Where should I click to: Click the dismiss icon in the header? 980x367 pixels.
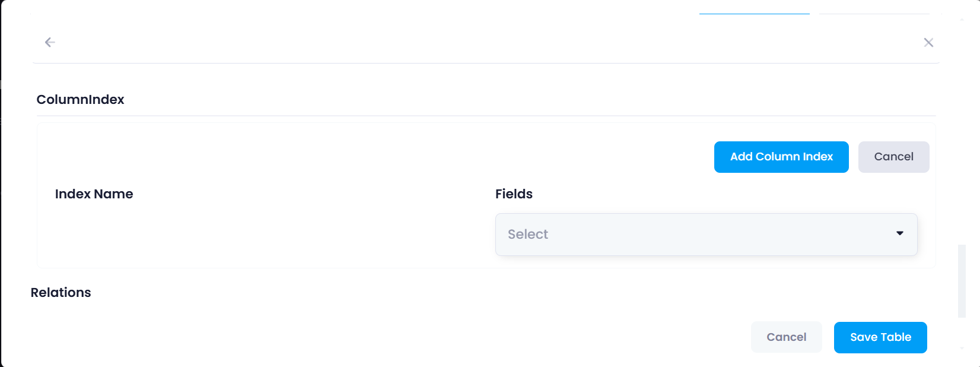pos(928,42)
